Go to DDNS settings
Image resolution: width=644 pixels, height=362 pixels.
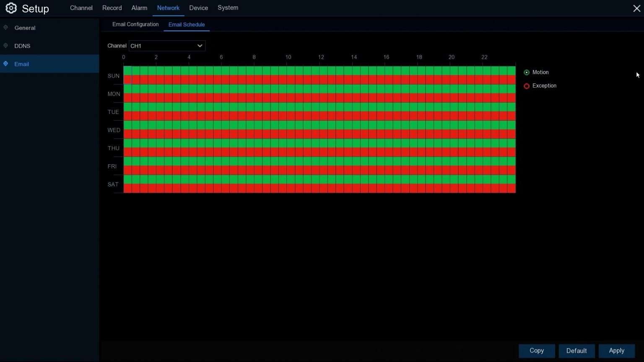(49, 46)
